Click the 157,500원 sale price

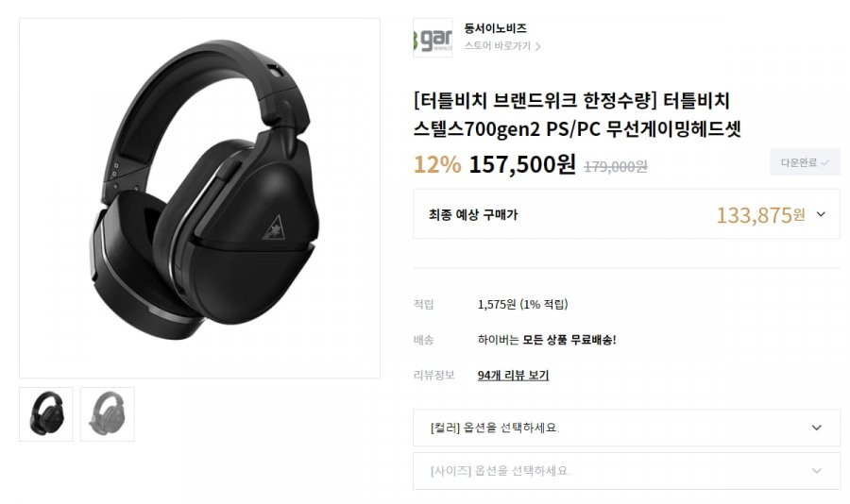point(522,164)
